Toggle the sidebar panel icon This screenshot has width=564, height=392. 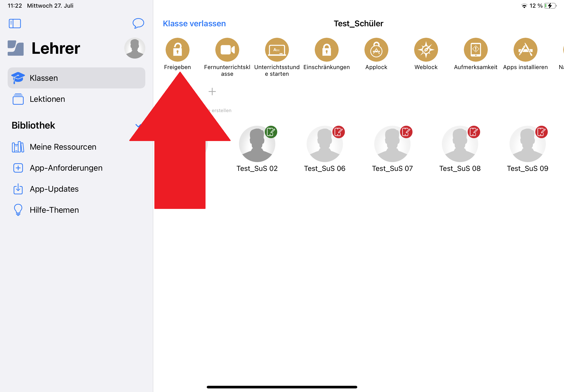click(15, 24)
